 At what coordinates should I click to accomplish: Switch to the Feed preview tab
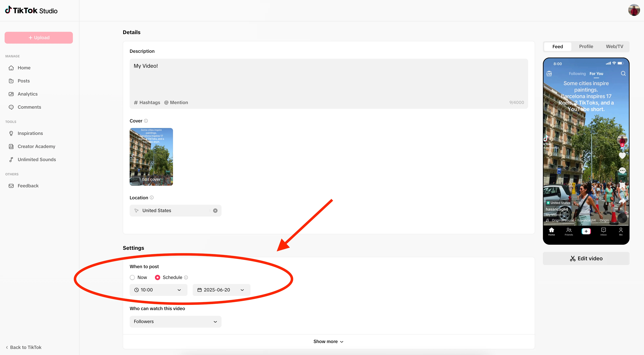point(558,46)
